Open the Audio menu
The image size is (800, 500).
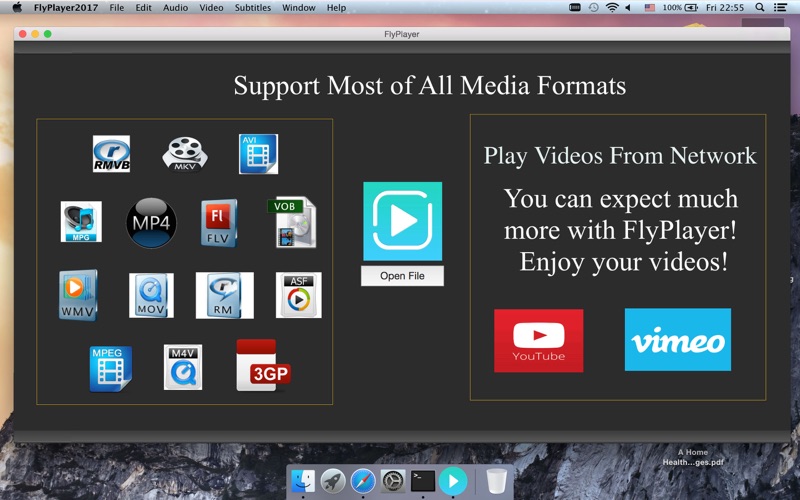tap(176, 8)
